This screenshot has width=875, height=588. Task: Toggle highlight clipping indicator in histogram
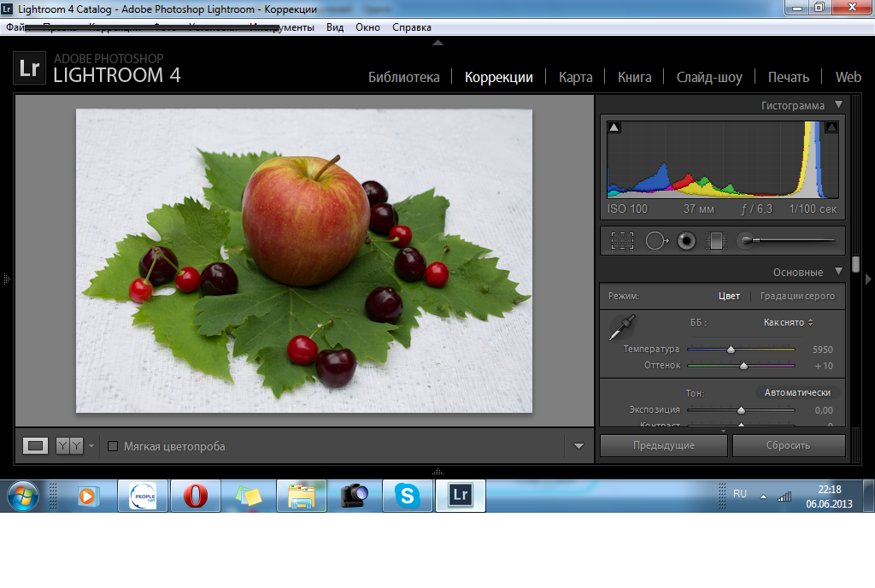[831, 127]
